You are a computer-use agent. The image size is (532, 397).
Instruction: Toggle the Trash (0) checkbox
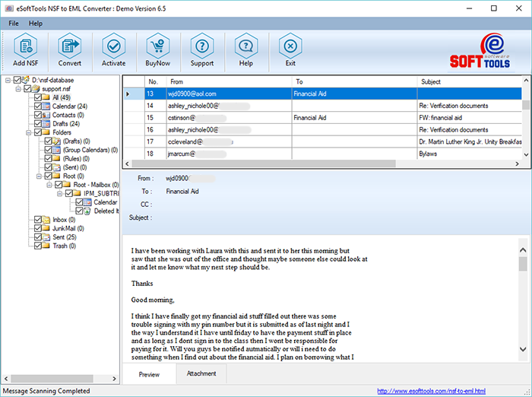click(x=38, y=246)
